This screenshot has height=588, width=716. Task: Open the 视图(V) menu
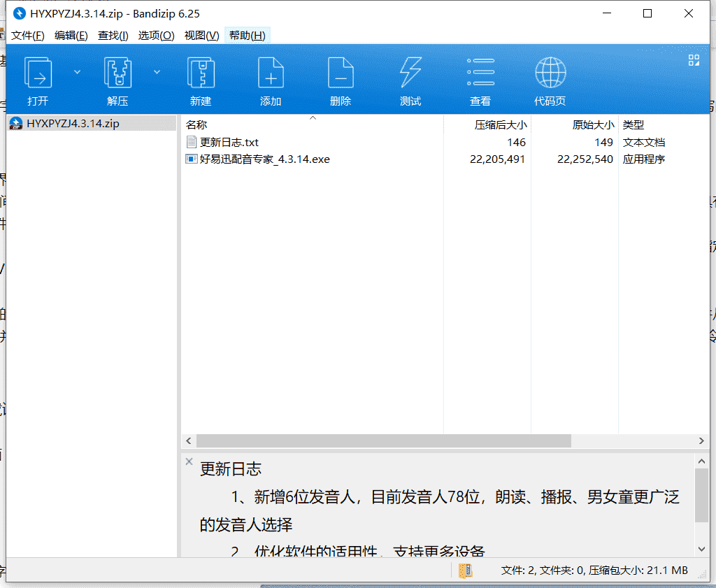tap(201, 36)
